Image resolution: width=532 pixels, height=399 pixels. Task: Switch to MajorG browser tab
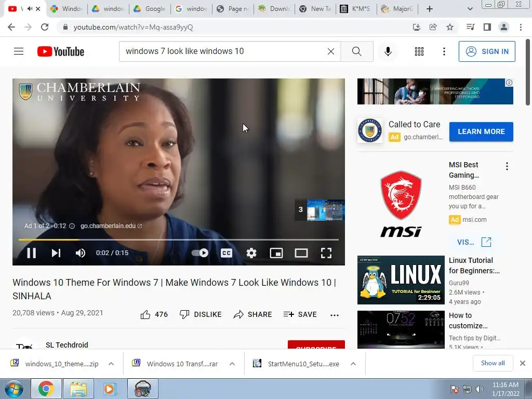(x=397, y=9)
